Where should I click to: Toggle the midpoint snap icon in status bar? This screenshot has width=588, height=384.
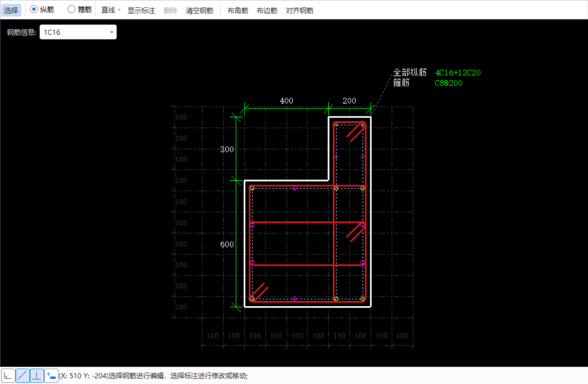click(x=22, y=376)
